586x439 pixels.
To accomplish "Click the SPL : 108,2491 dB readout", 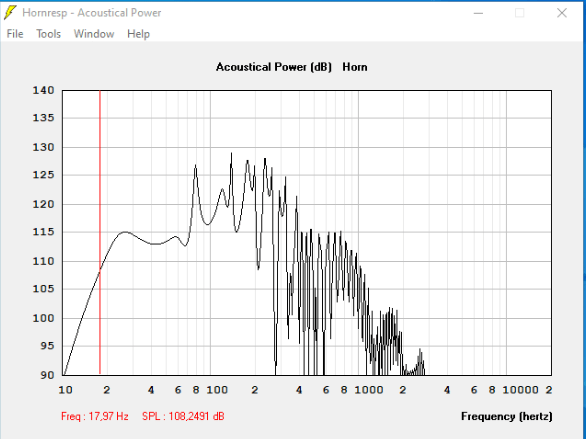I will (x=183, y=416).
